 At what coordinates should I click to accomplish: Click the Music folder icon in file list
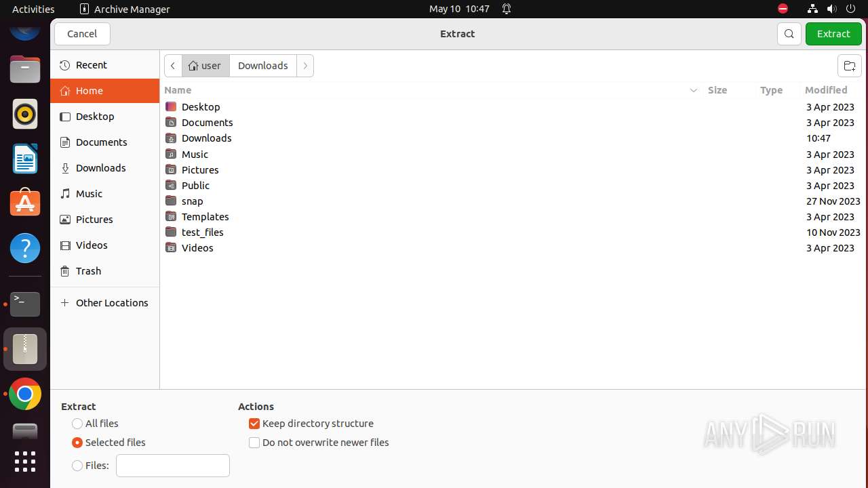(171, 154)
